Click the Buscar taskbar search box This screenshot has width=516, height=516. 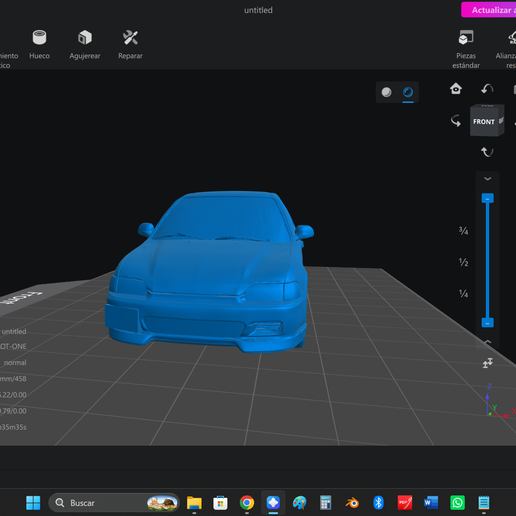(x=114, y=503)
